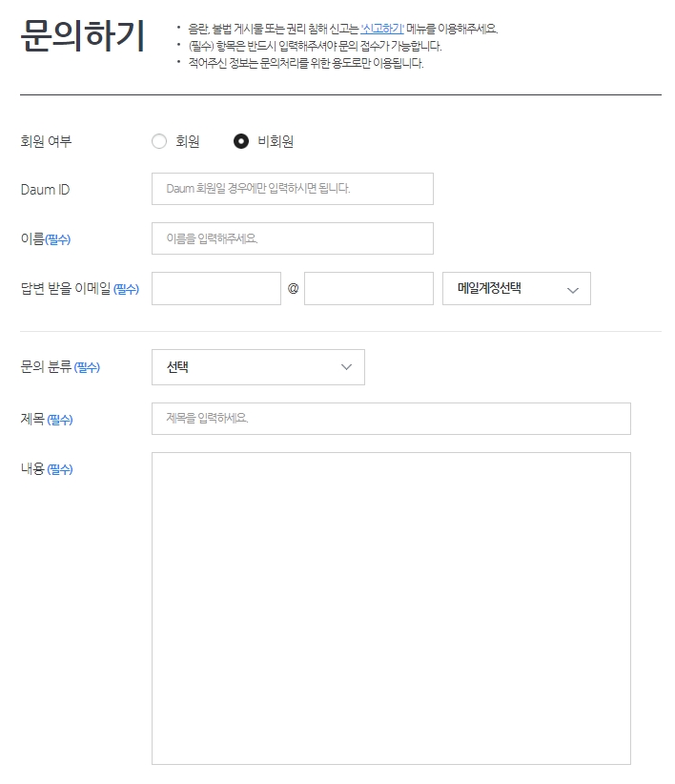Click the Daum ID label
675x784 pixels.
point(45,190)
